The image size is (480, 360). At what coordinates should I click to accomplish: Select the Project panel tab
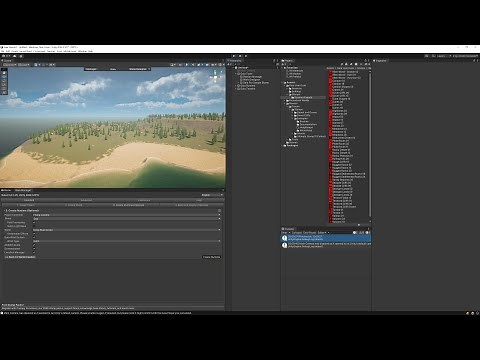coord(288,61)
